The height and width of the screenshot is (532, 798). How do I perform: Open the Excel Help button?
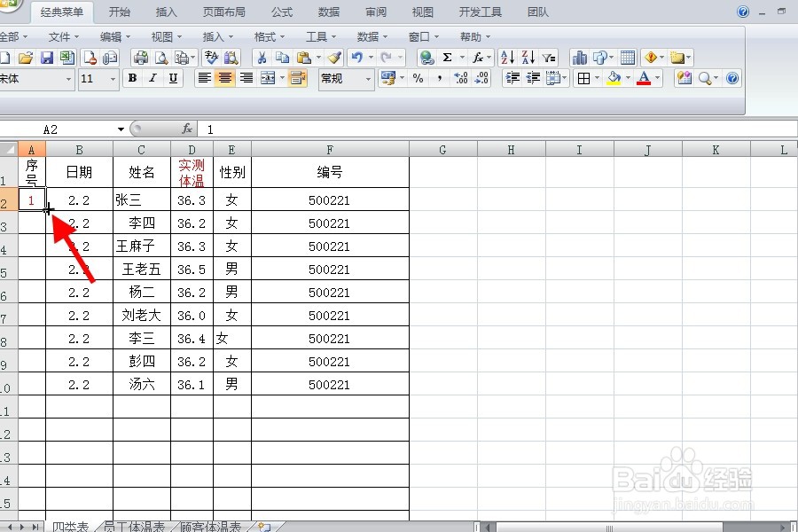click(x=743, y=12)
